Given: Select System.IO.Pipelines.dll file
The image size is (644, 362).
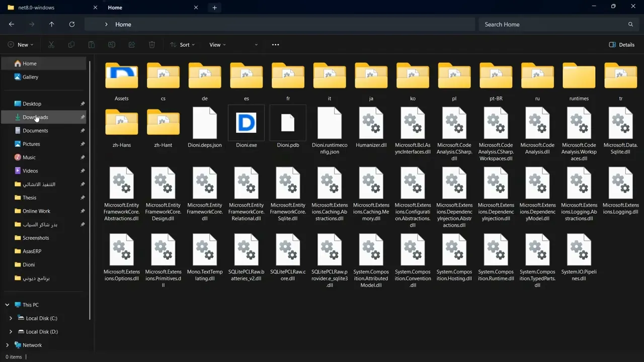Looking at the screenshot, I should point(579,257).
